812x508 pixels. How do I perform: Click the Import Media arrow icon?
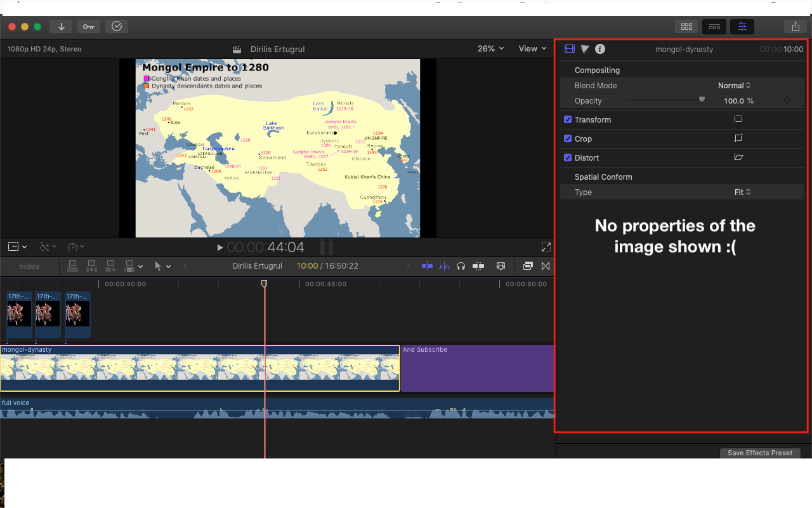tap(62, 27)
